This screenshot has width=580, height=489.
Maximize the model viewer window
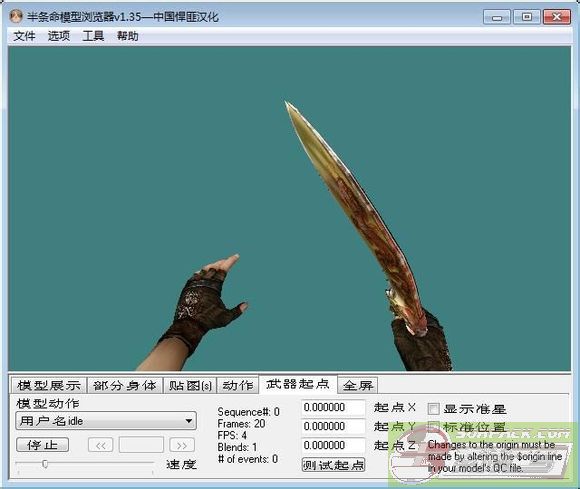point(526,17)
